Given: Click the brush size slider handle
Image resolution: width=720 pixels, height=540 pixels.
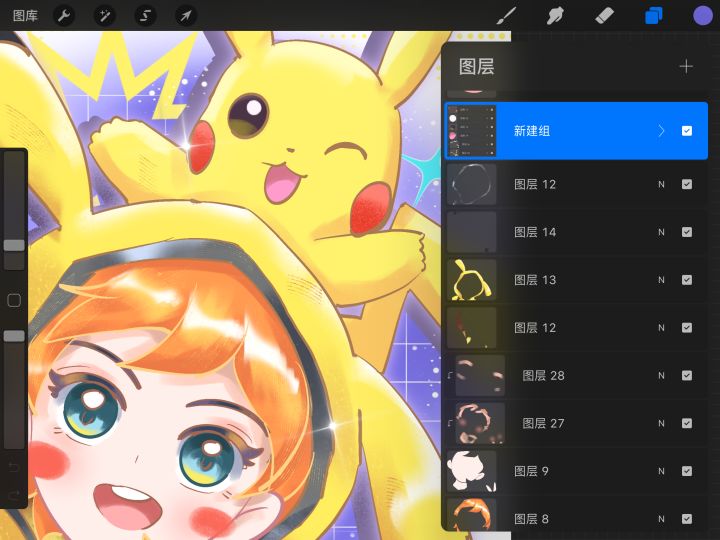Looking at the screenshot, I should click(x=14, y=245).
